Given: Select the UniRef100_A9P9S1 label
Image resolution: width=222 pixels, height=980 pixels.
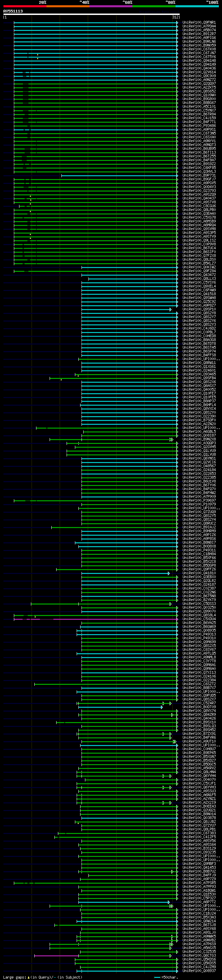Looking at the screenshot, I should coord(199,129).
